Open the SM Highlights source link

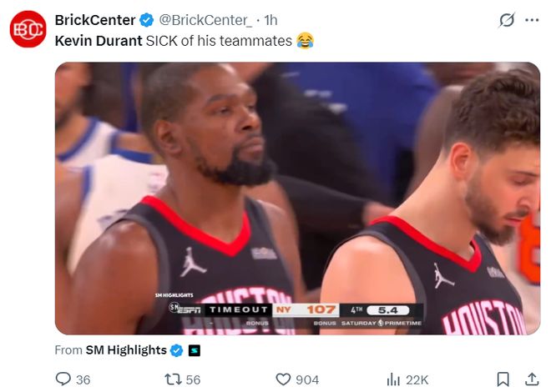pos(126,350)
